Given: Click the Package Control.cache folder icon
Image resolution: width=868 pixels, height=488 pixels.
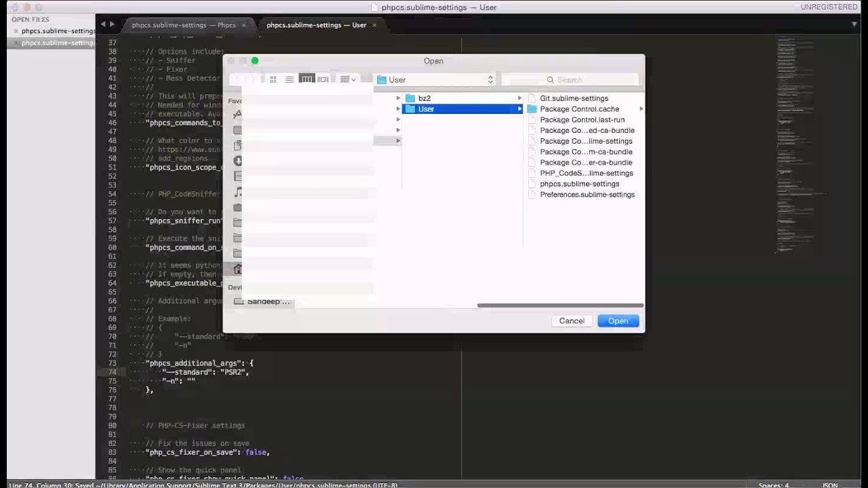Looking at the screenshot, I should pyautogui.click(x=532, y=109).
